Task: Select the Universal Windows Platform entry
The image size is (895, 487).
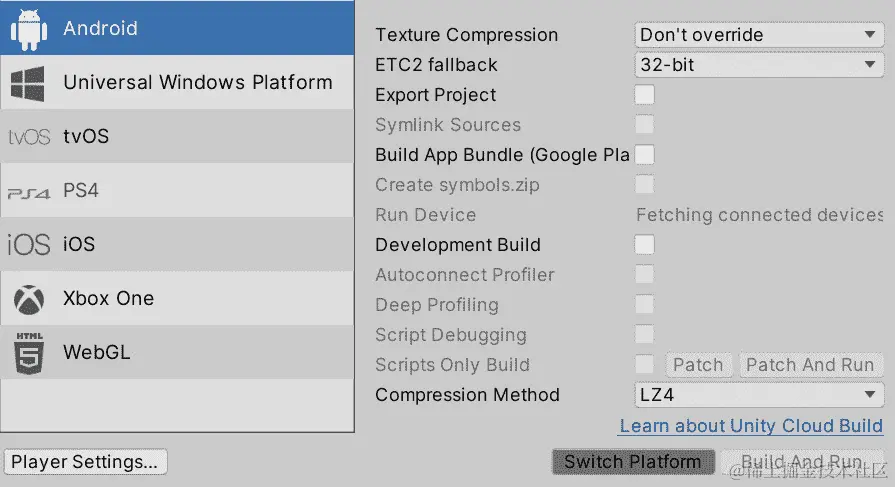Action: 177,82
